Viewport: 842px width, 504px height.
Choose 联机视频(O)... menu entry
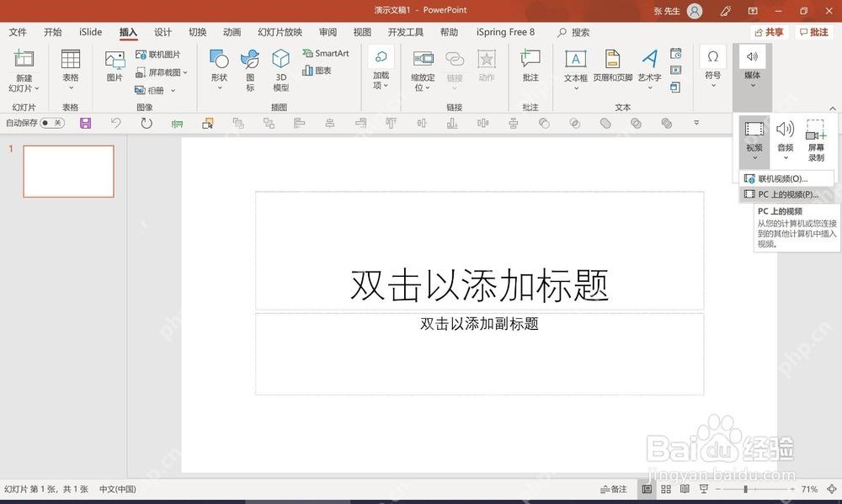click(787, 178)
